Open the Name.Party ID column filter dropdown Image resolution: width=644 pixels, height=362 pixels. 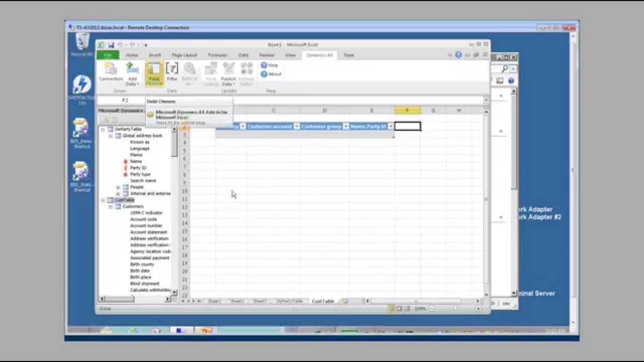pos(390,126)
